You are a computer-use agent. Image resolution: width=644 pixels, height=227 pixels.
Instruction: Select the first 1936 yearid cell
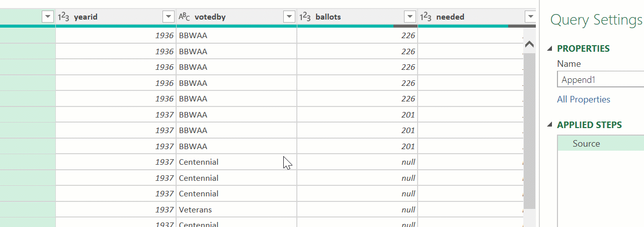116,36
